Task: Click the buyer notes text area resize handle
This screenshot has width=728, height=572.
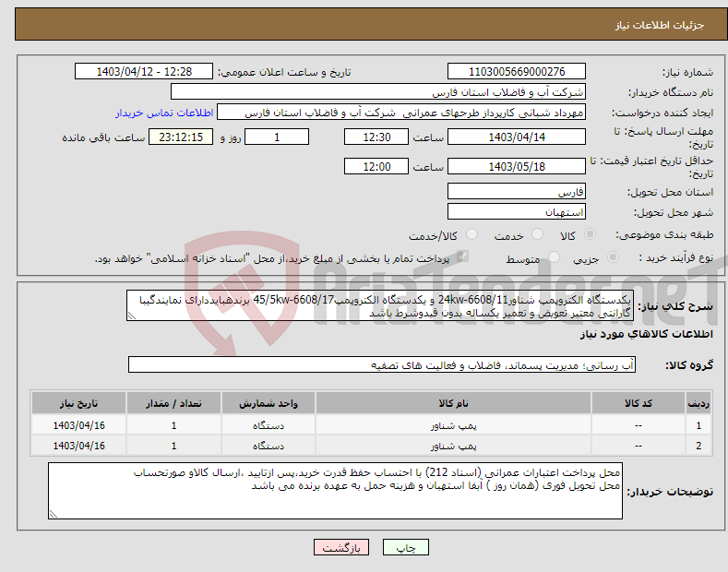Action: click(x=54, y=514)
